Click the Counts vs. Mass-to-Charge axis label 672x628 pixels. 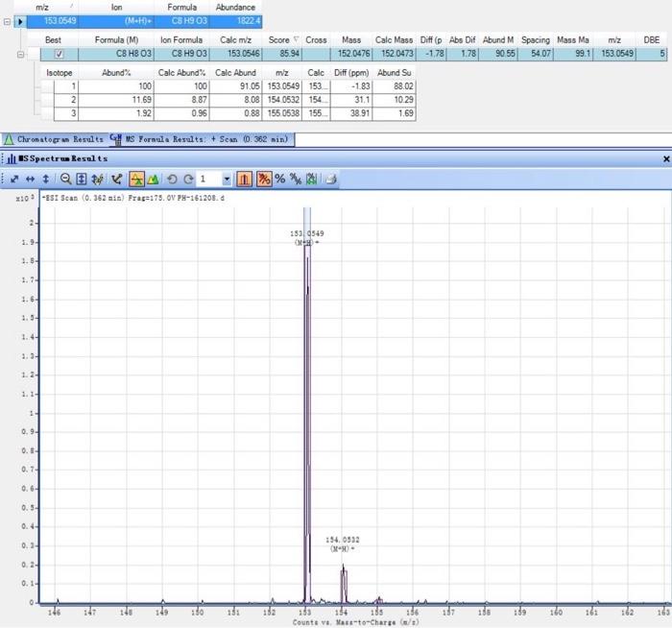[356, 622]
